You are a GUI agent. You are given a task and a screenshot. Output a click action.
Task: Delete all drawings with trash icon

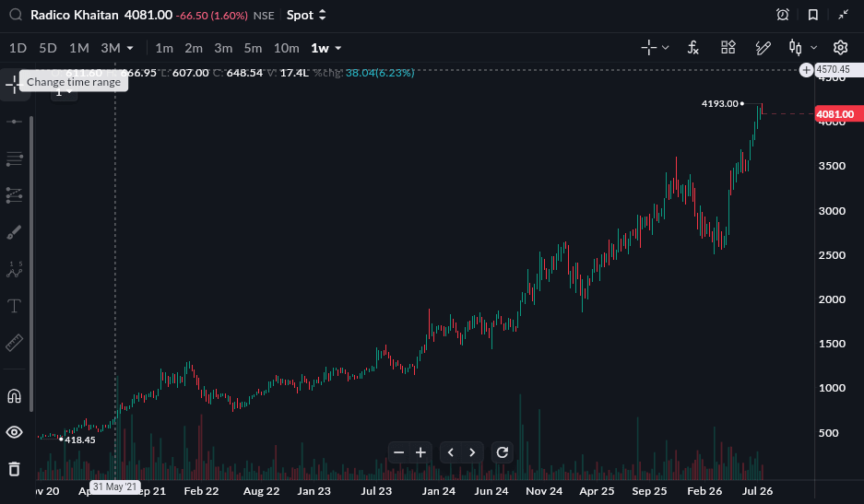point(15,469)
